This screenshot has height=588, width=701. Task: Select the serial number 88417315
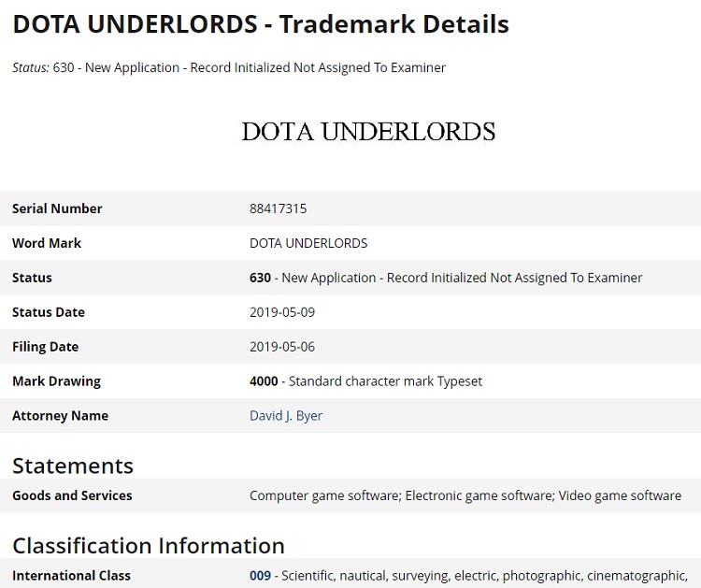pos(278,208)
